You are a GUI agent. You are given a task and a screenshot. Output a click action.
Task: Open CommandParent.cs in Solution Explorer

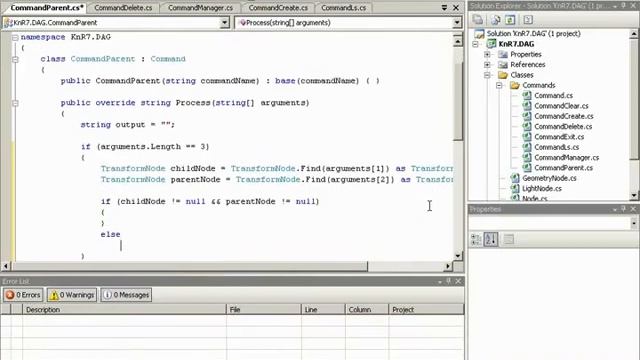click(x=563, y=168)
